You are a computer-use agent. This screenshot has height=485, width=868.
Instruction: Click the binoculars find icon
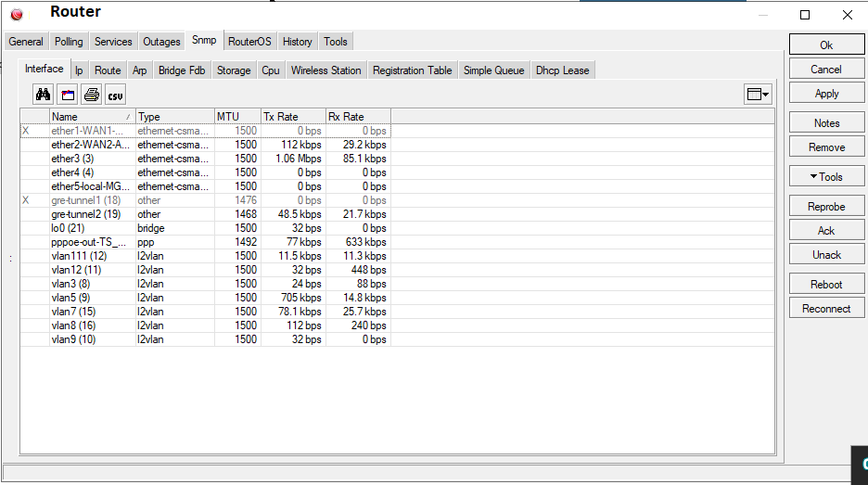[44, 95]
